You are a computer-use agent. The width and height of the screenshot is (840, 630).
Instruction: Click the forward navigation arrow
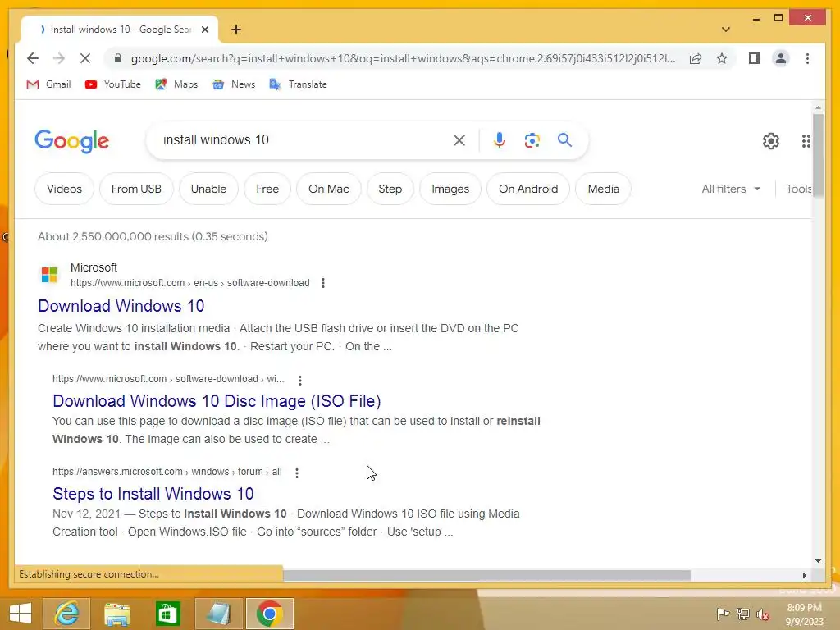(x=59, y=58)
